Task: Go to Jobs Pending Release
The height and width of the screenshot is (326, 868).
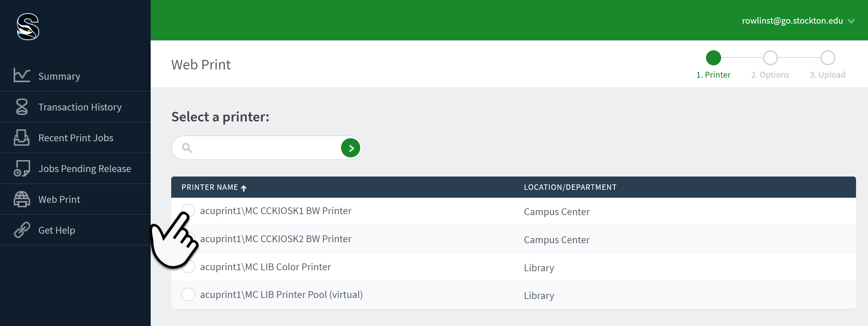Action: [85, 169]
